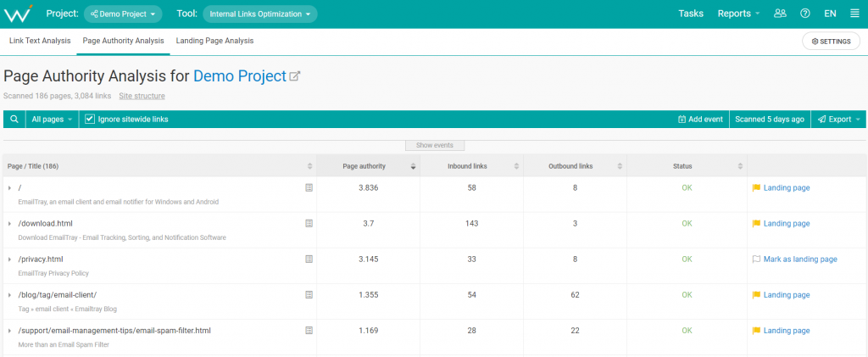Open the Reports dropdown menu
Viewport: 868px width, 357px height.
coord(738,14)
